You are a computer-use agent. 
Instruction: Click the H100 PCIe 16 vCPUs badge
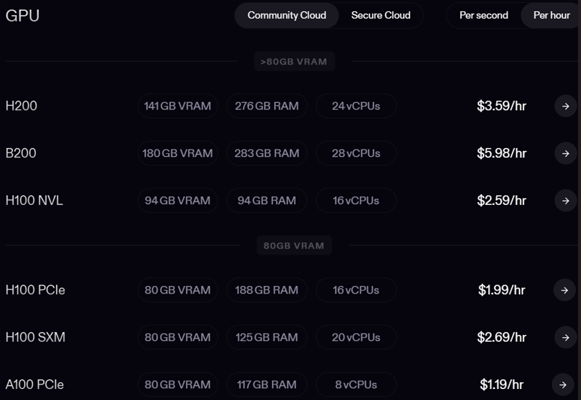point(356,290)
